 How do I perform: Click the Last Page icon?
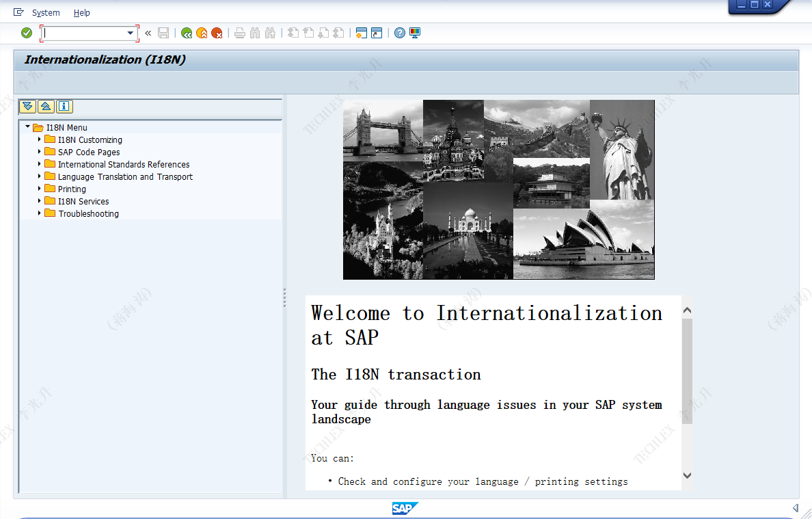339,33
